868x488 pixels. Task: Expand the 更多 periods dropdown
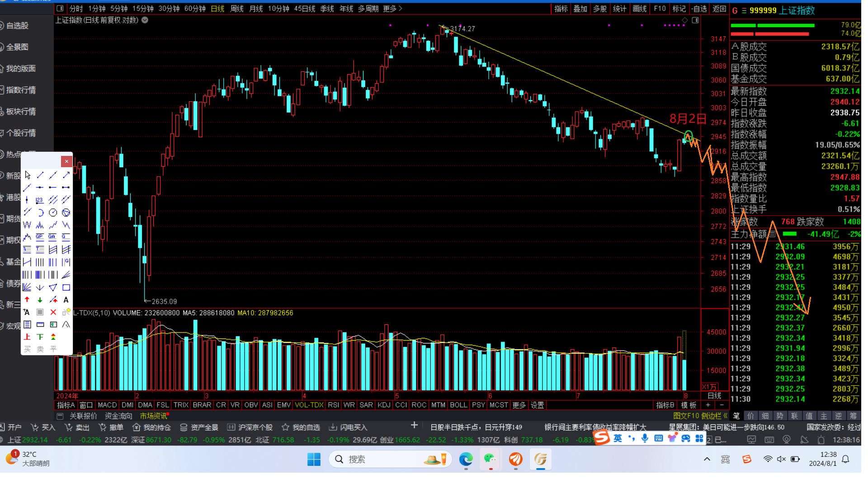(x=392, y=9)
